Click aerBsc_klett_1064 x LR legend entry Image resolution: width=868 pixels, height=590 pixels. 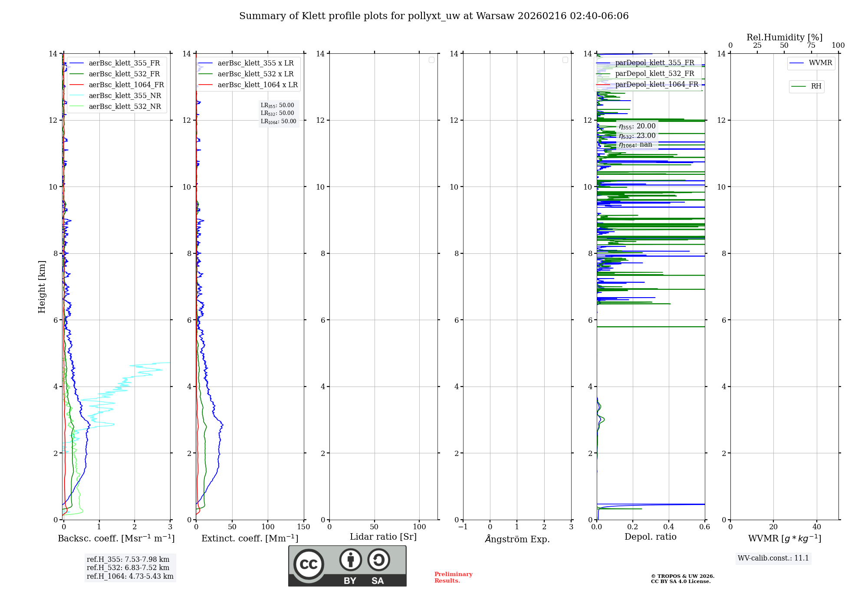pos(257,85)
